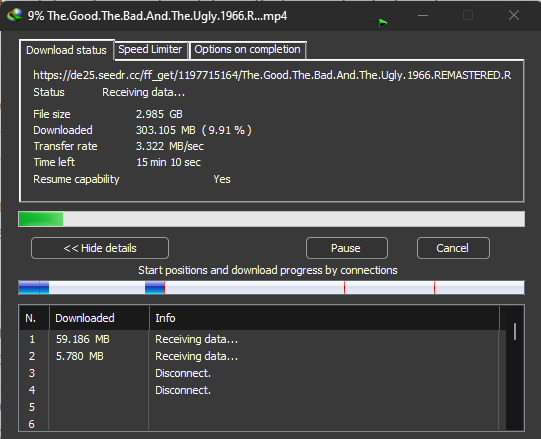Click the Downloaded value 303.105 MB

point(194,130)
